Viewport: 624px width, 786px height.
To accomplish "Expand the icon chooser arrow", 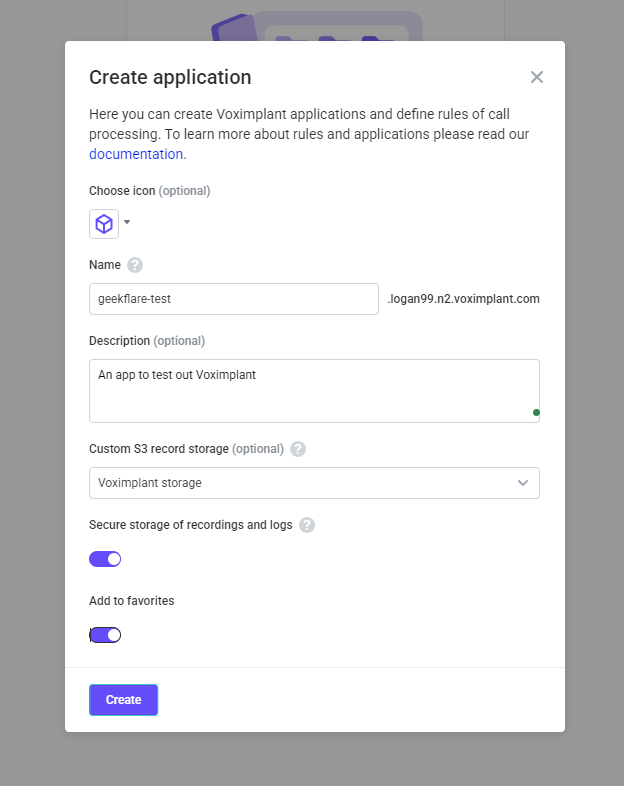I will click(127, 222).
